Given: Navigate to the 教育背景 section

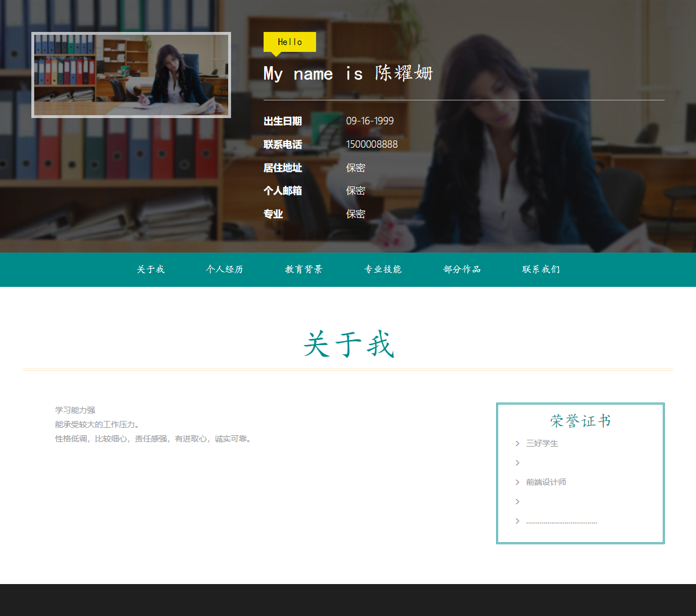Looking at the screenshot, I should point(304,269).
